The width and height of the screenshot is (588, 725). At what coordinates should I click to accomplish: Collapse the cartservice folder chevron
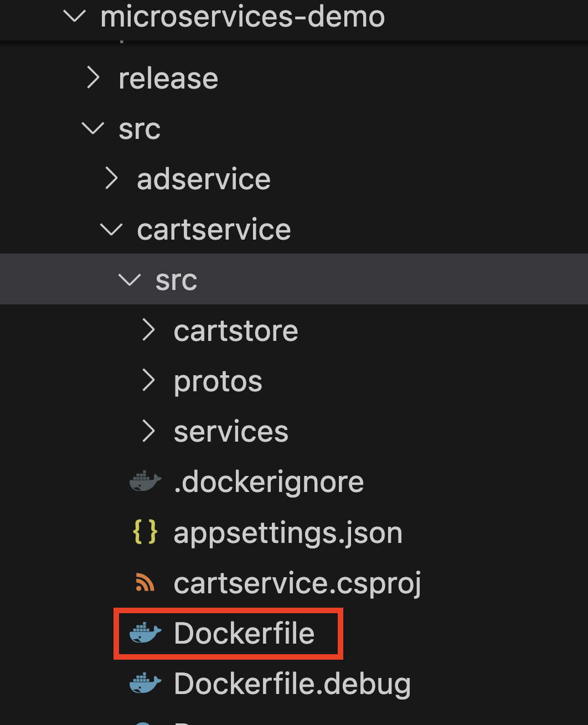111,229
